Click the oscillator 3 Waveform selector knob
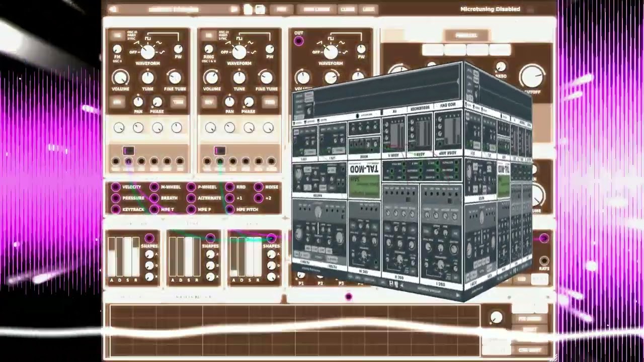This screenshot has width=644, height=362. click(331, 52)
